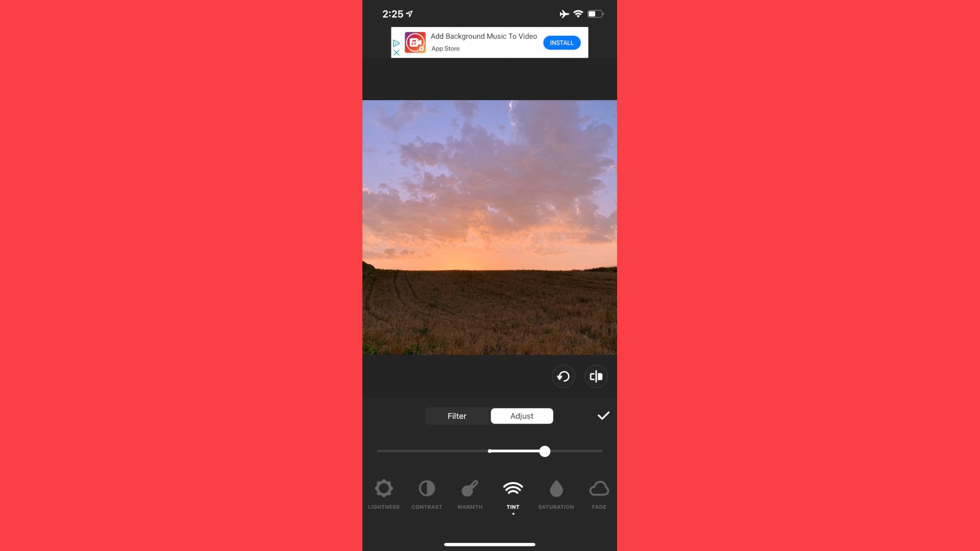Select the Lightness adjustment tool

click(x=384, y=493)
